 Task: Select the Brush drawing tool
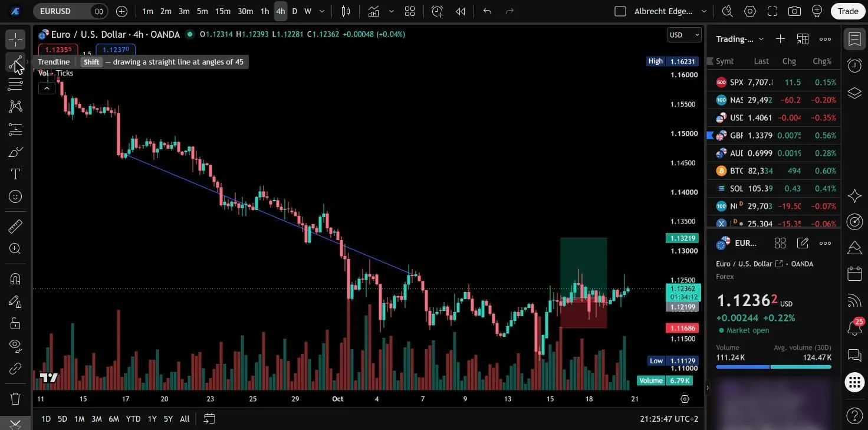(x=15, y=152)
